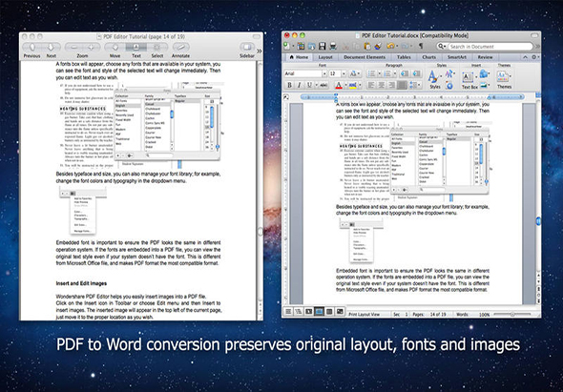This screenshot has width=563, height=392.
Task: Apply the yellow text highlight color
Action: 353,85
